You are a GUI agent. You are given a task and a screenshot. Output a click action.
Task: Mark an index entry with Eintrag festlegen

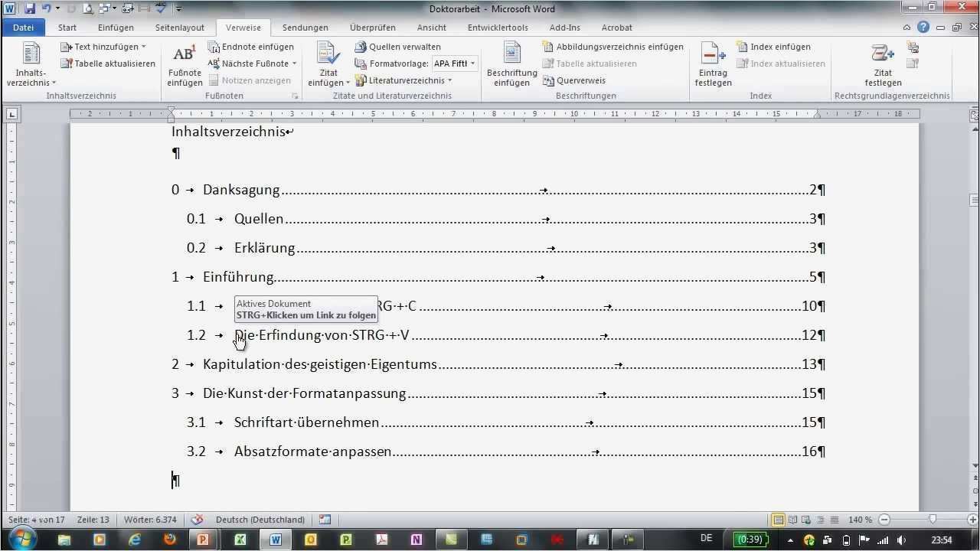tap(712, 64)
